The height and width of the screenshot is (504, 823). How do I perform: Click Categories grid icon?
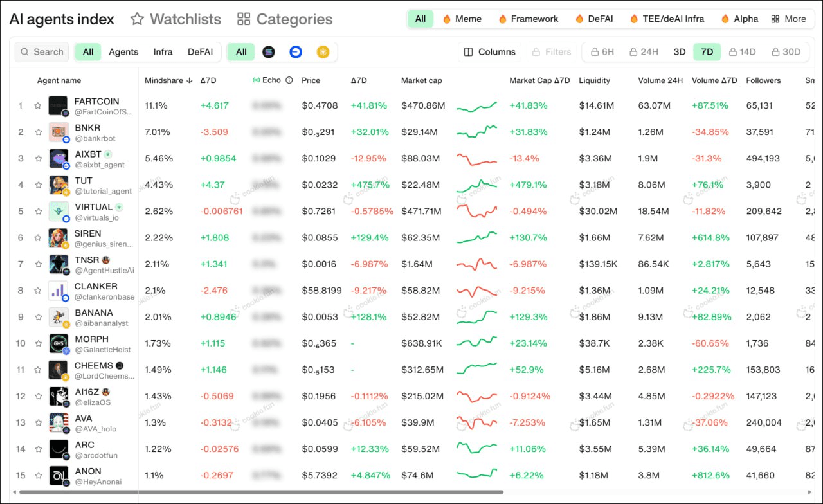click(244, 19)
